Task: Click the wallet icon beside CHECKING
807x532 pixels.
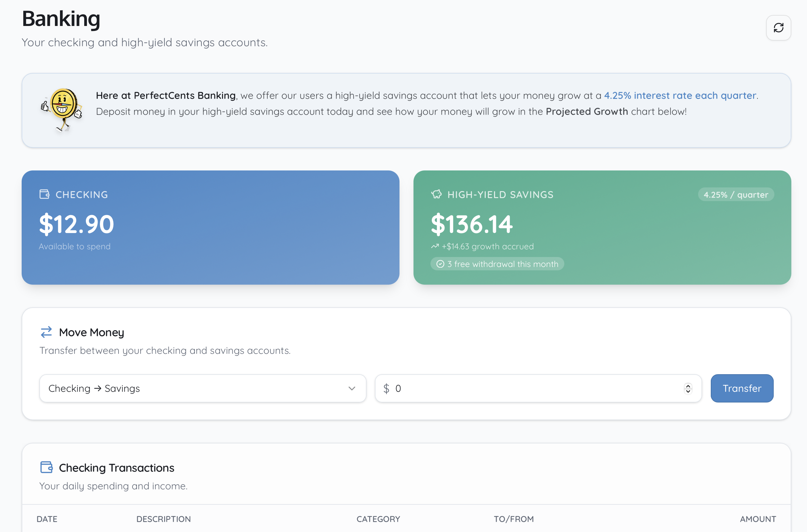Action: (44, 194)
